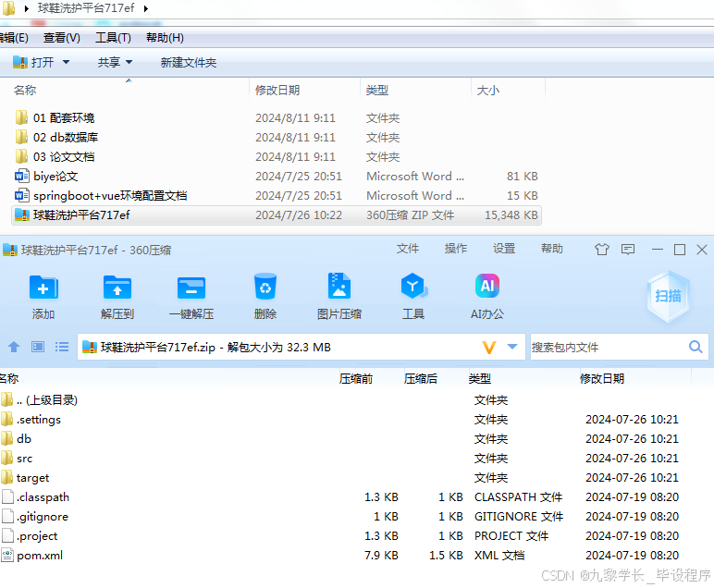Select the 03 论文文档 folder icon

click(21, 156)
